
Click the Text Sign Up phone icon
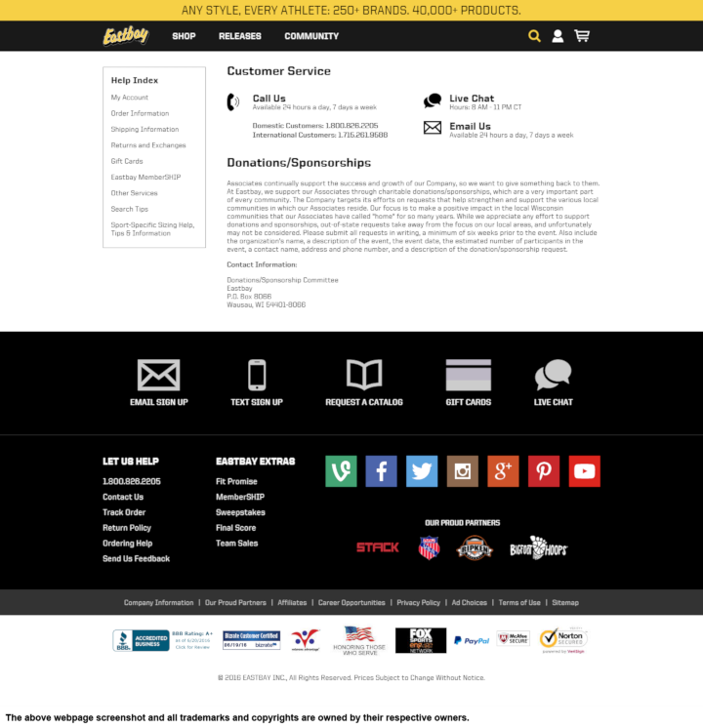[x=257, y=375]
